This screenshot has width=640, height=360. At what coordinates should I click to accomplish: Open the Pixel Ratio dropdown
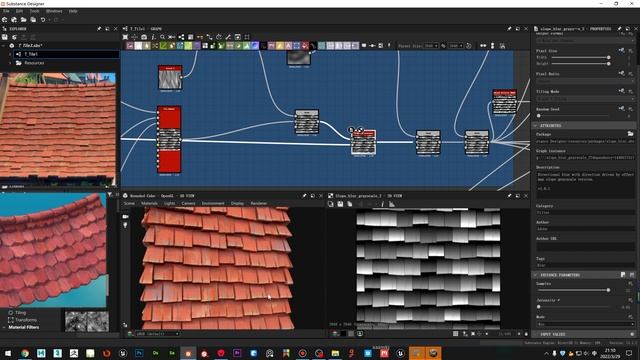tap(584, 81)
